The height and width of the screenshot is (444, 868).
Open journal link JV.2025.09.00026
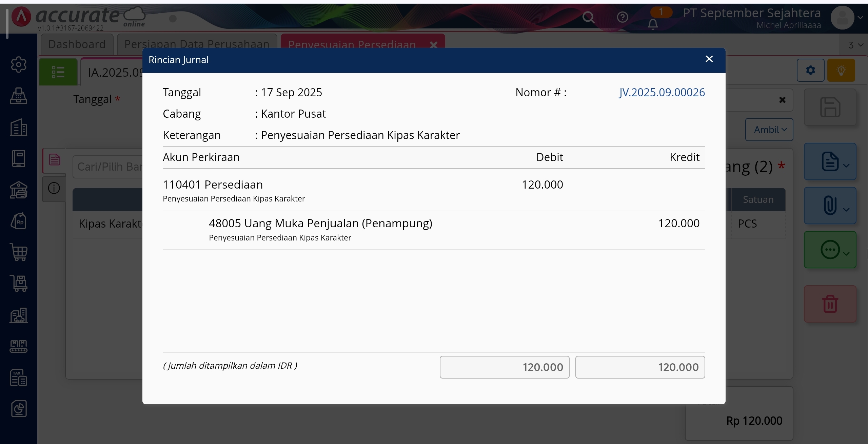pyautogui.click(x=662, y=92)
